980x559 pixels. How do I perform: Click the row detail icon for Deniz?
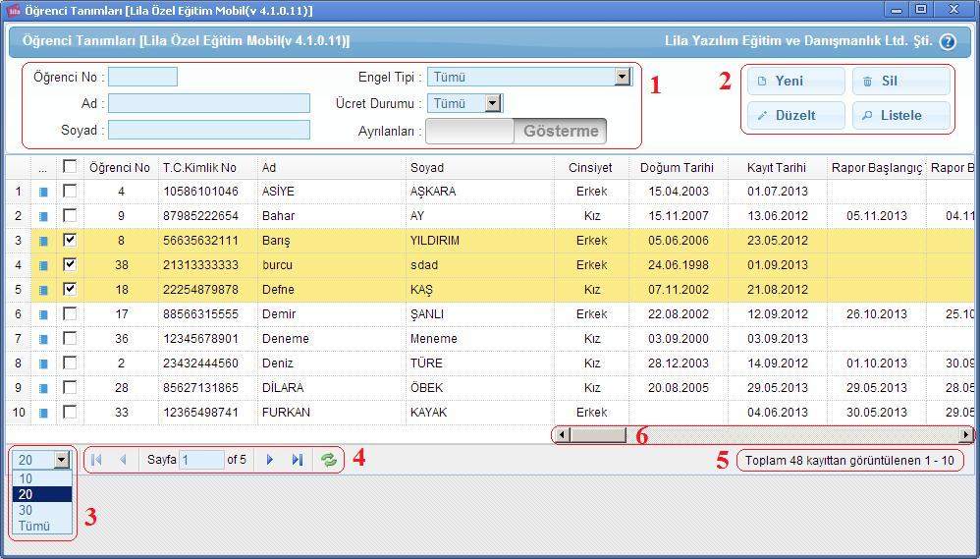(x=43, y=363)
